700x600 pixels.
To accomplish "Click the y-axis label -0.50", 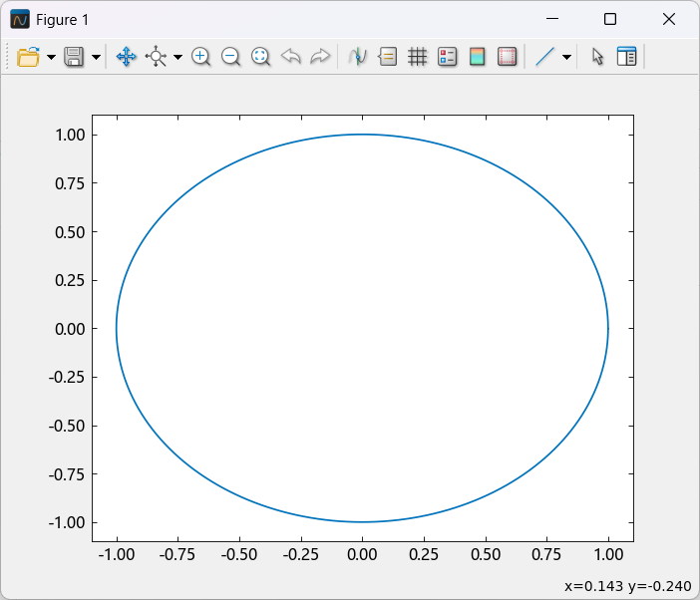I will tap(67, 426).
